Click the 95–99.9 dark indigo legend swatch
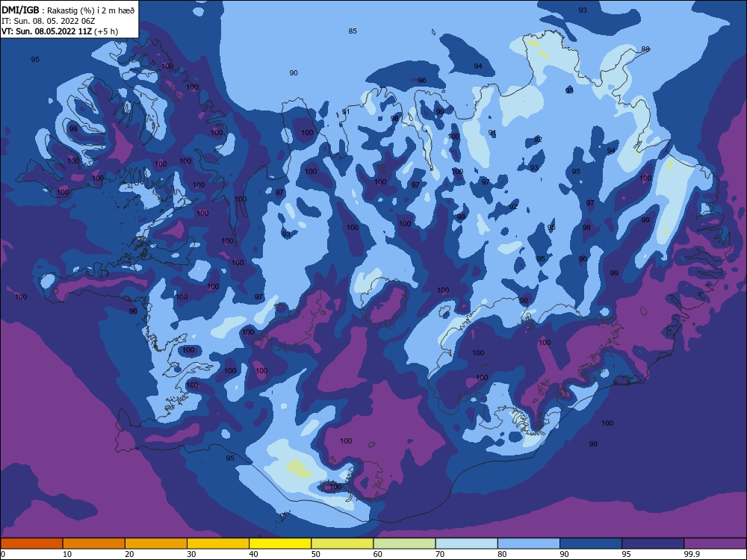This screenshot has height=560, width=747. (x=653, y=544)
